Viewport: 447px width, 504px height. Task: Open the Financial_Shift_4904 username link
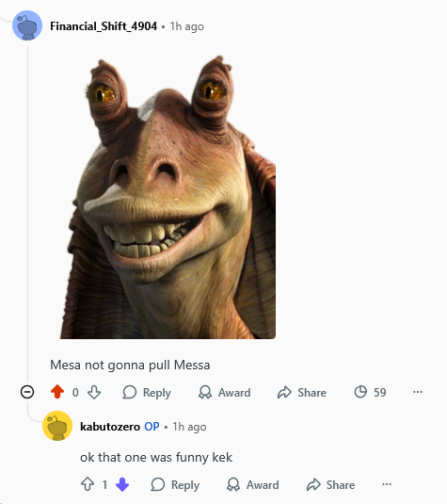click(x=104, y=26)
